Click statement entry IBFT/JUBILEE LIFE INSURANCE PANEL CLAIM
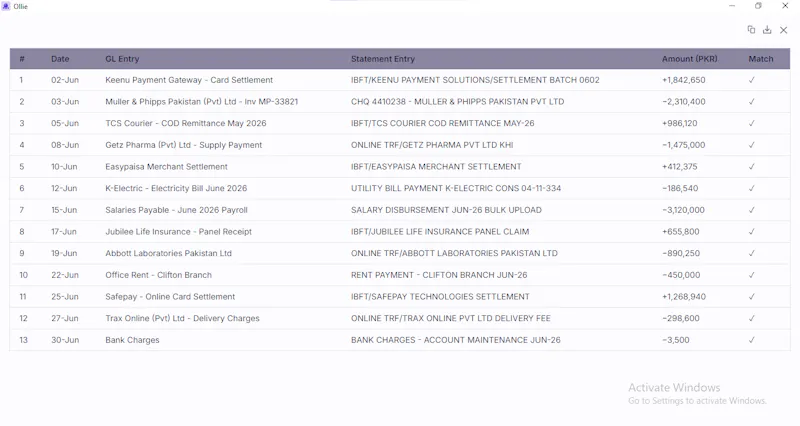 click(x=440, y=232)
